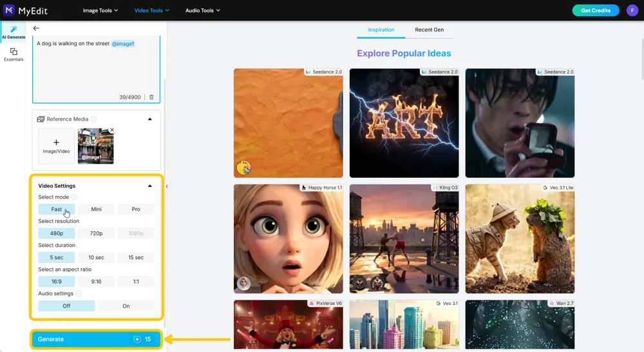Choose the 9:16 aspect ratio
Image resolution: width=644 pixels, height=352 pixels.
point(96,282)
